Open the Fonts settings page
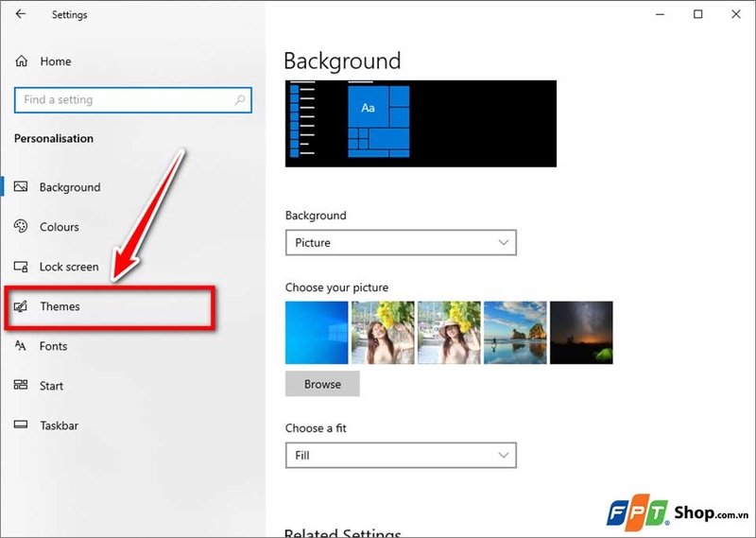This screenshot has width=756, height=538. (53, 346)
